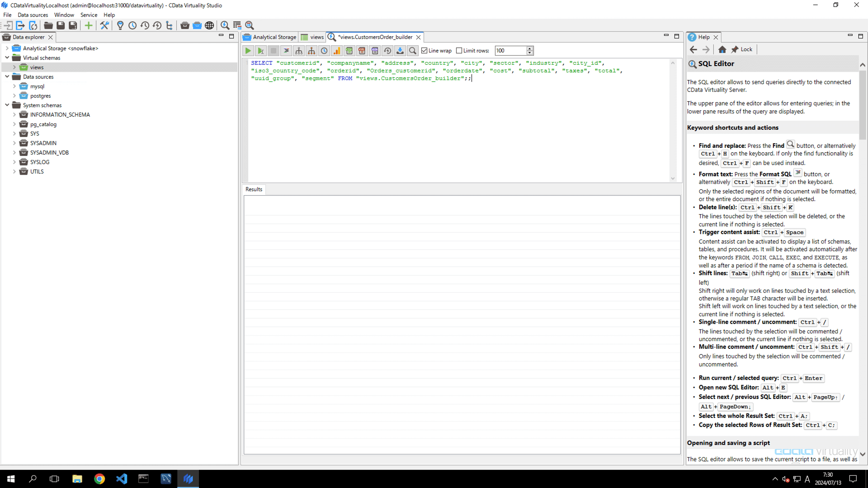
Task: Open the Data sources menu
Action: pos(32,14)
